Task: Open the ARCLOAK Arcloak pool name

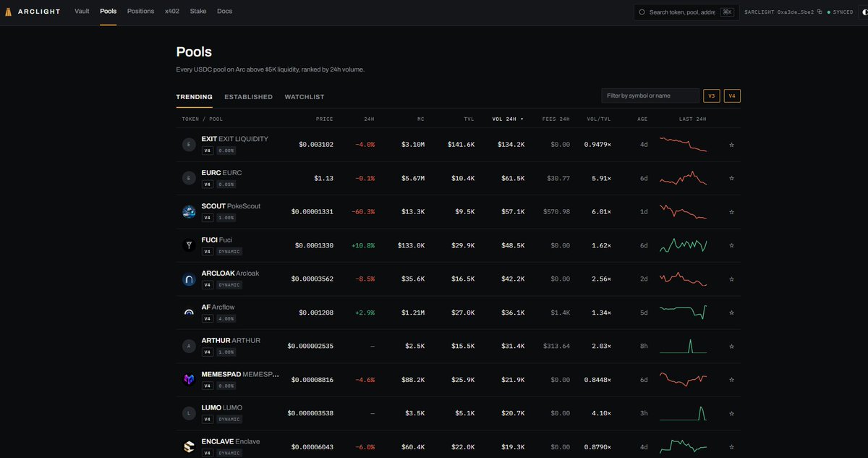Action: tap(230, 273)
